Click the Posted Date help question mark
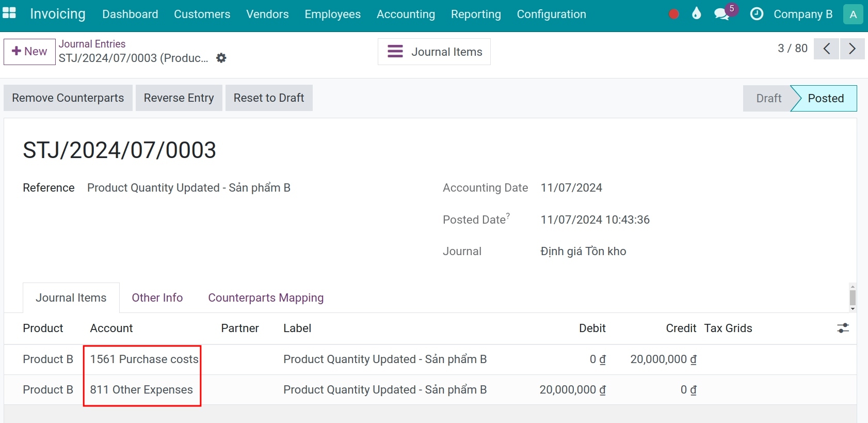Viewport: 868px width, 423px height. click(508, 215)
